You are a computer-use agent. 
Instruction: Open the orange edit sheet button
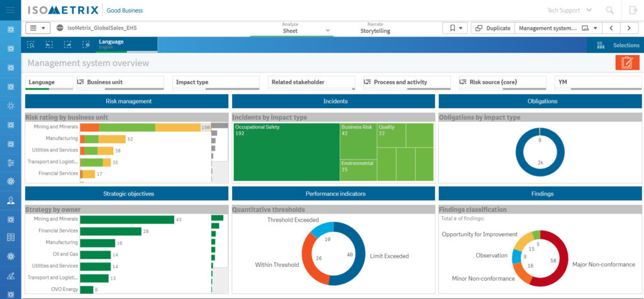627,63
